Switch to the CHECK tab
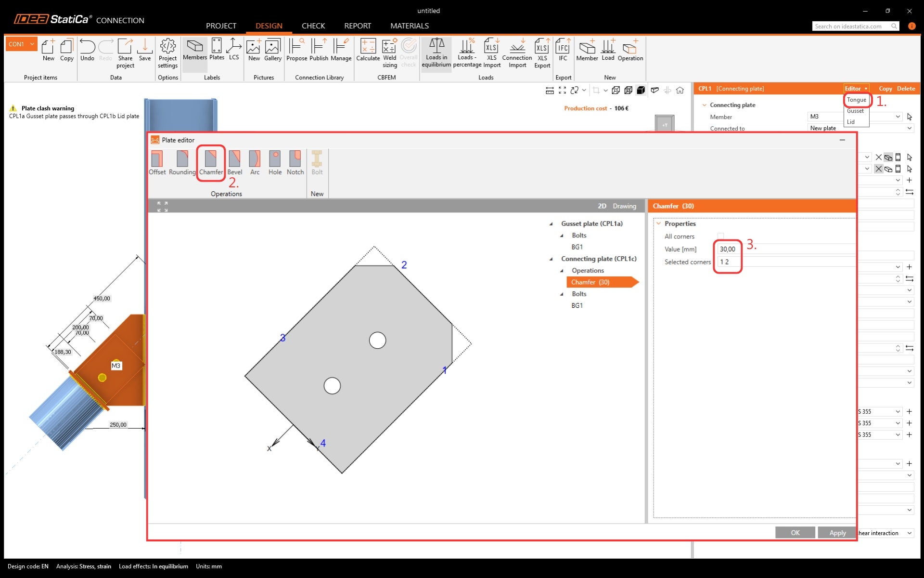 [313, 26]
